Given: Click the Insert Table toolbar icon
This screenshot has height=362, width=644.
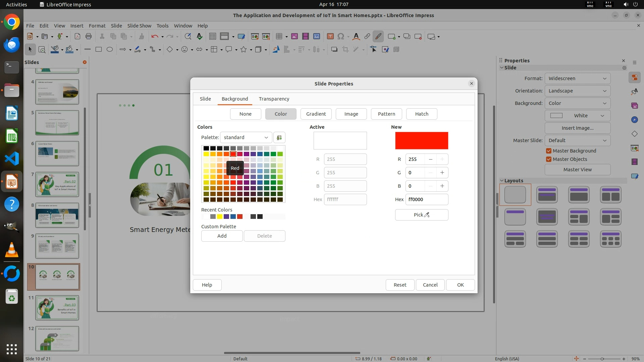Looking at the screenshot, I should tap(279, 36).
